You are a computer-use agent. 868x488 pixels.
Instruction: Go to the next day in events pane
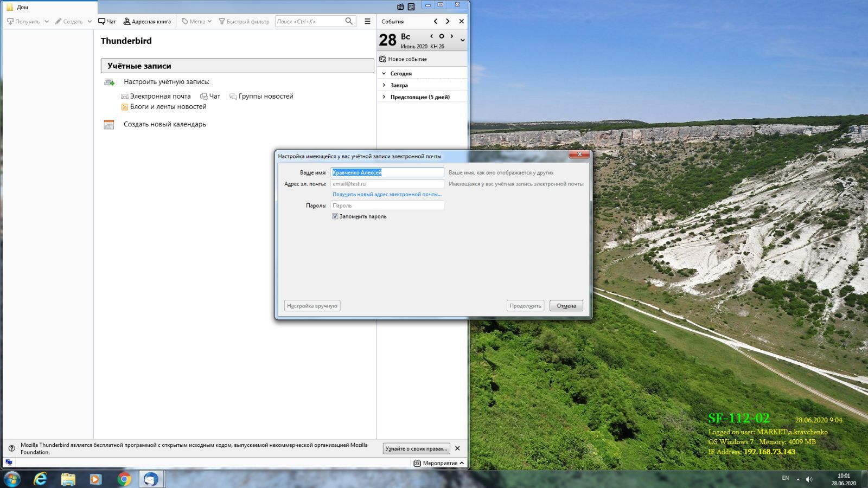click(x=451, y=36)
